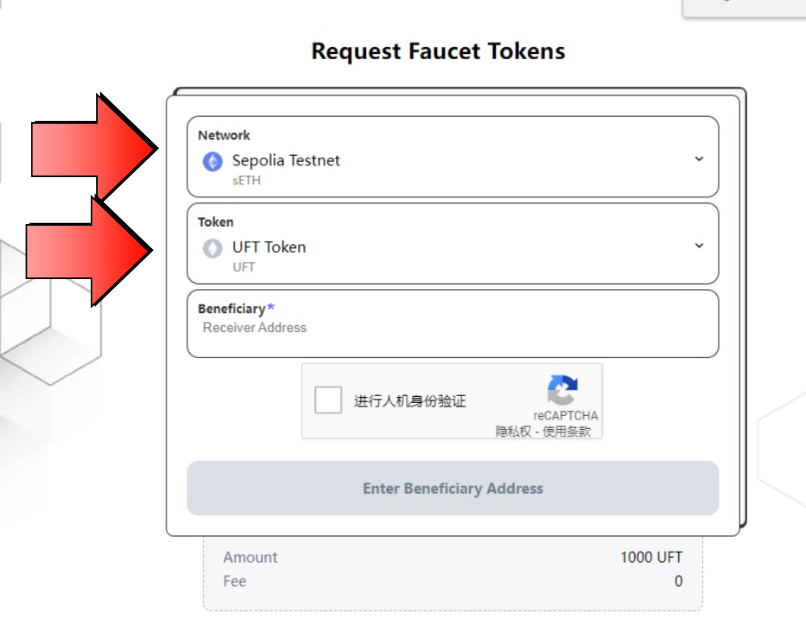Image resolution: width=806 pixels, height=632 pixels.
Task: Expand the Network dropdown chevron
Action: [699, 159]
